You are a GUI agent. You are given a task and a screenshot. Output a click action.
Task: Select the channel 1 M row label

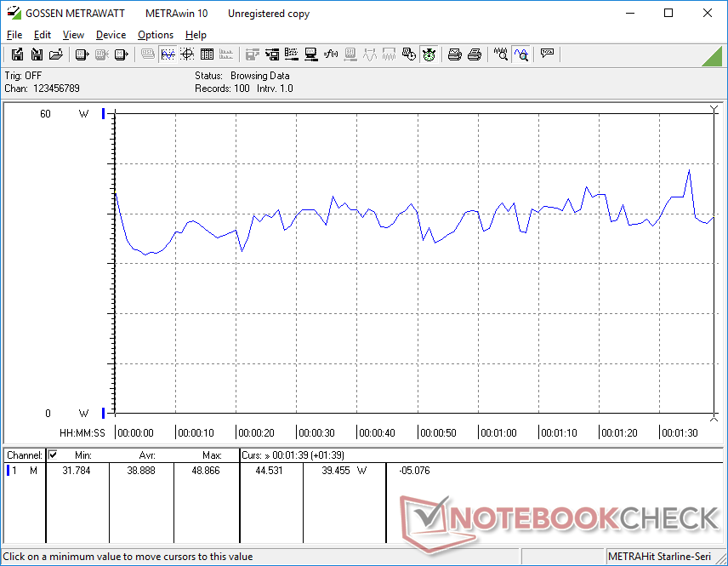(23, 471)
